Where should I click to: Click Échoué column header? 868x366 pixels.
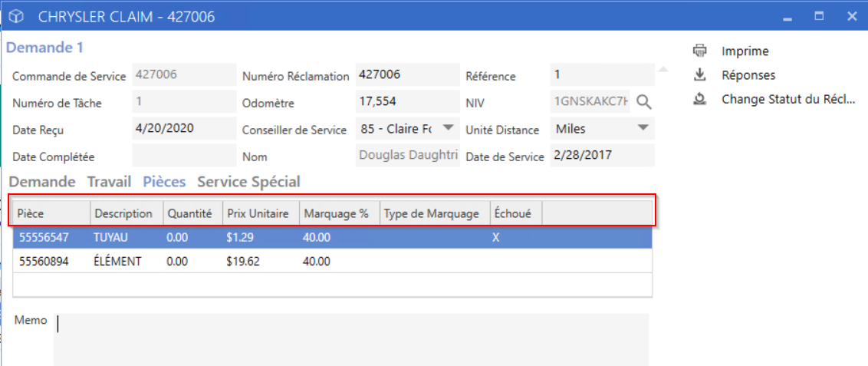point(516,213)
